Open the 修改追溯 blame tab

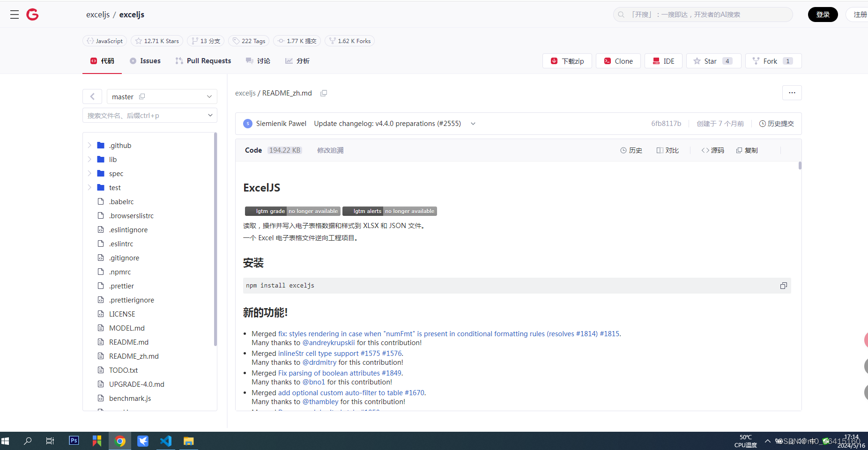(330, 150)
